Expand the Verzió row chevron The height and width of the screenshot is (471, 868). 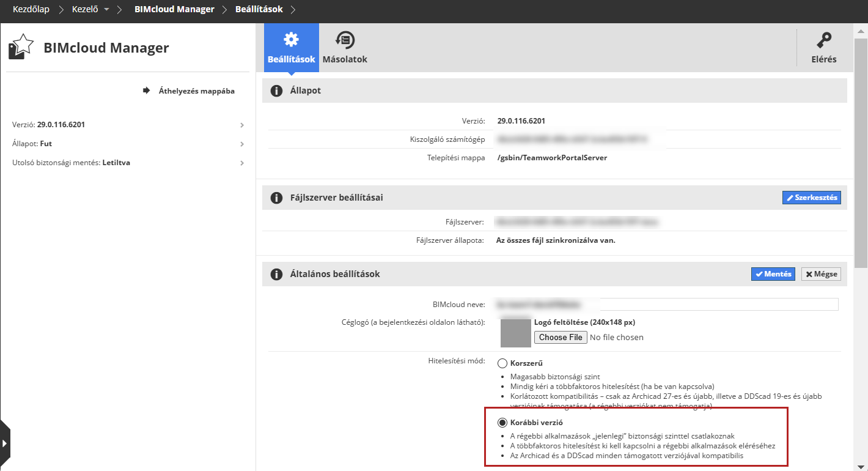point(242,125)
